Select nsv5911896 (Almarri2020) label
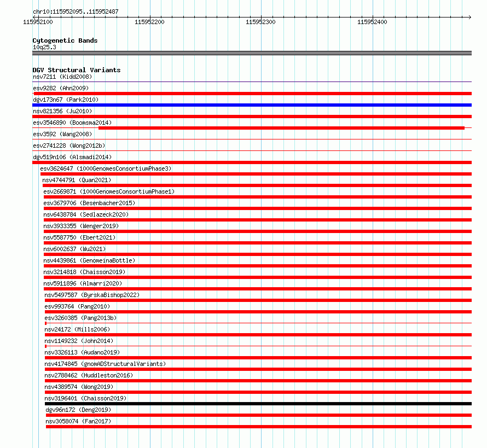 pos(83,283)
